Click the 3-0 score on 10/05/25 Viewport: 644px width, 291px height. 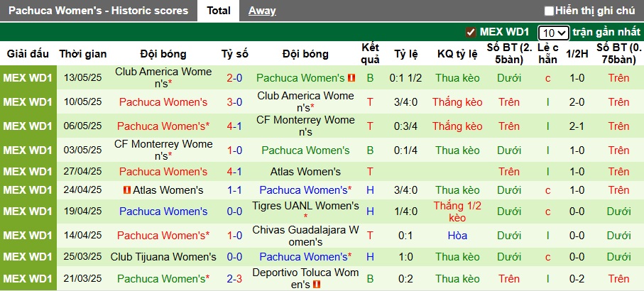(x=234, y=101)
